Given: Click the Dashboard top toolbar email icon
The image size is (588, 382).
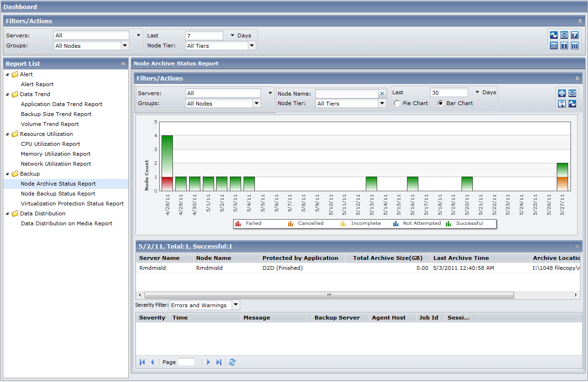Looking at the screenshot, I should coord(564,35).
